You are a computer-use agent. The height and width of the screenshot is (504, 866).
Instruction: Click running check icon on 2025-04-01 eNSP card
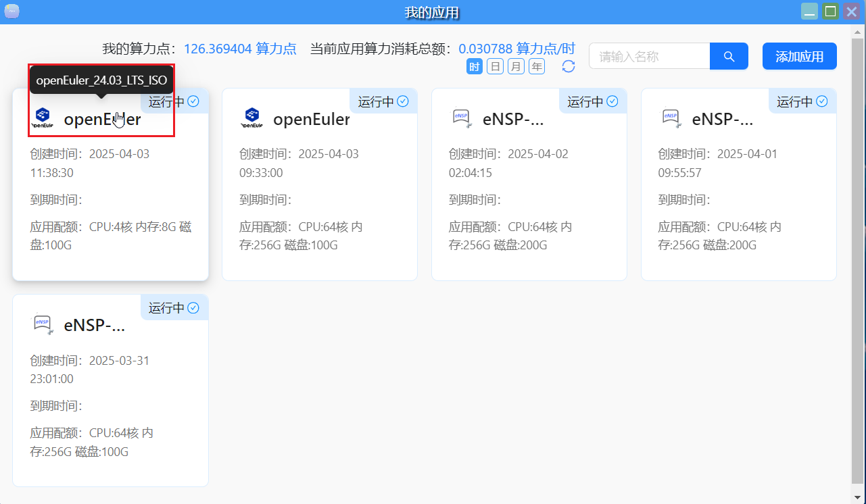click(822, 101)
